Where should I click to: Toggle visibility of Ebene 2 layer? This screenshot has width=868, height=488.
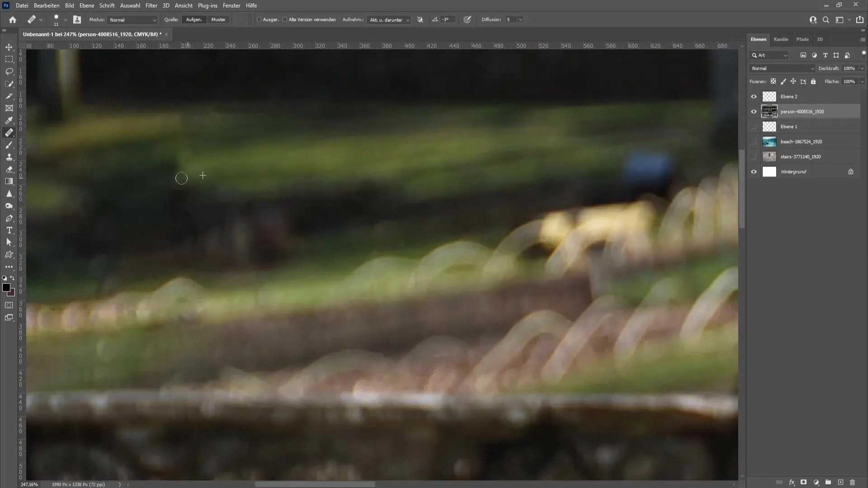tap(754, 96)
